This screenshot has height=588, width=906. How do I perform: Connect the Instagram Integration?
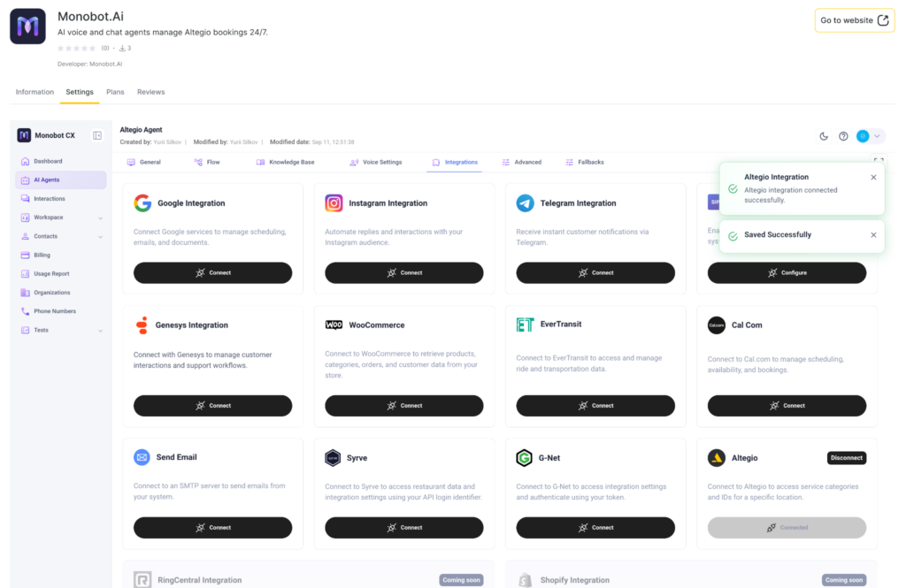[x=403, y=272]
